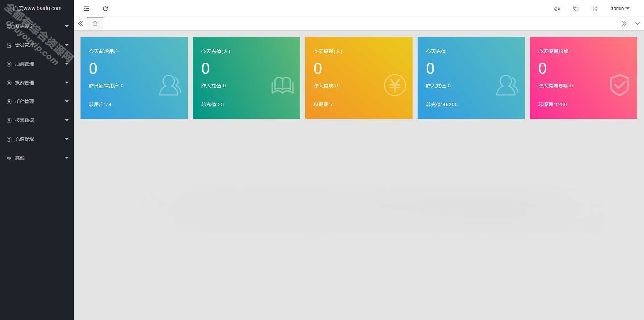644x320 pixels.
Task: Click the 今天提现总额 card title
Action: click(x=553, y=51)
